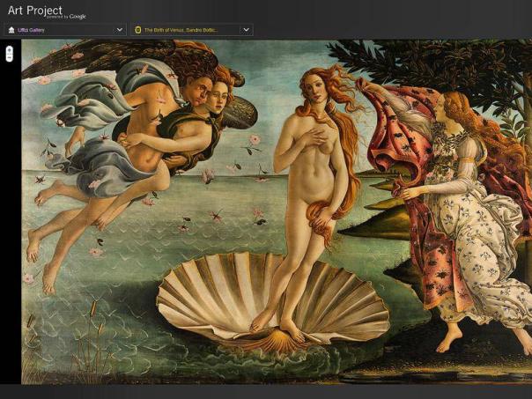Click the yellow artwork frame icon
Image resolution: width=532 pixels, height=399 pixels.
pyautogui.click(x=138, y=29)
